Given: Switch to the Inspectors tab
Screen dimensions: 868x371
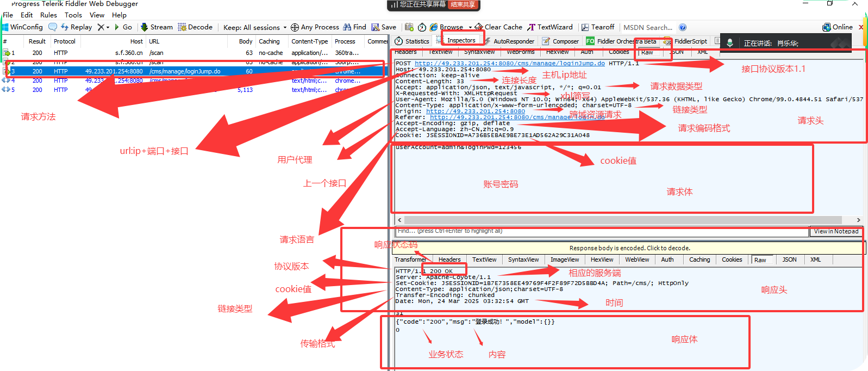Looking at the screenshot, I should pos(461,40).
